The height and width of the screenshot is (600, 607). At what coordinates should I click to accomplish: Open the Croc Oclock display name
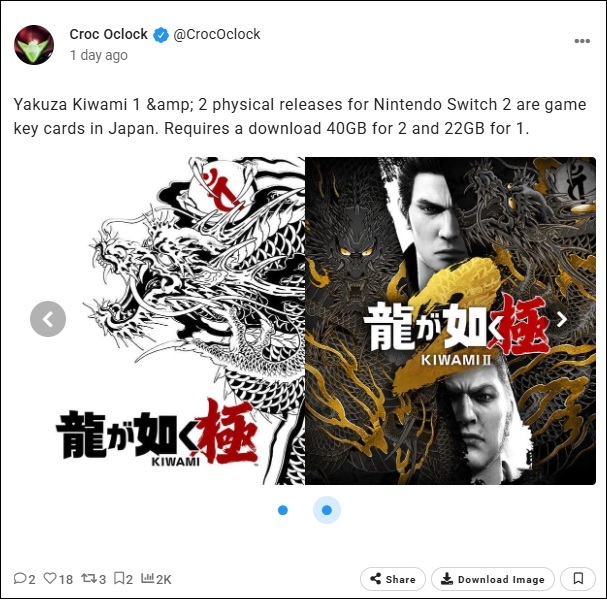pyautogui.click(x=108, y=34)
